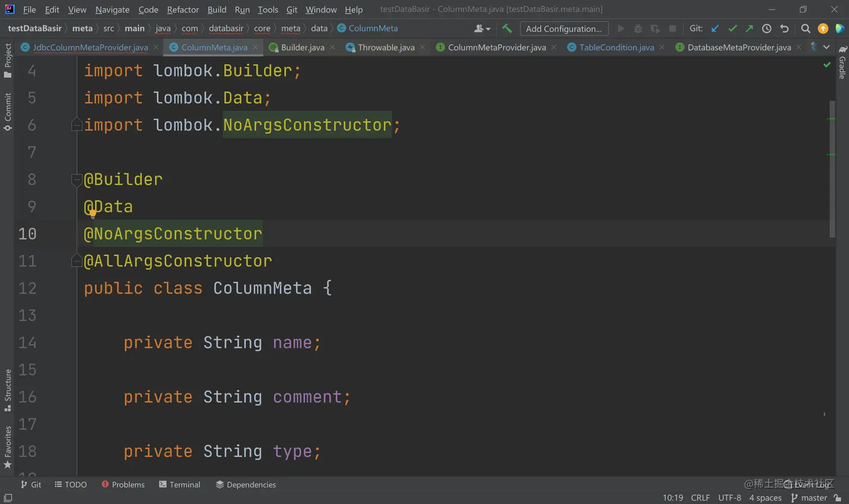Collapse the fold marker beside @AllArgsConstructor
The image size is (849, 504).
[x=77, y=260]
